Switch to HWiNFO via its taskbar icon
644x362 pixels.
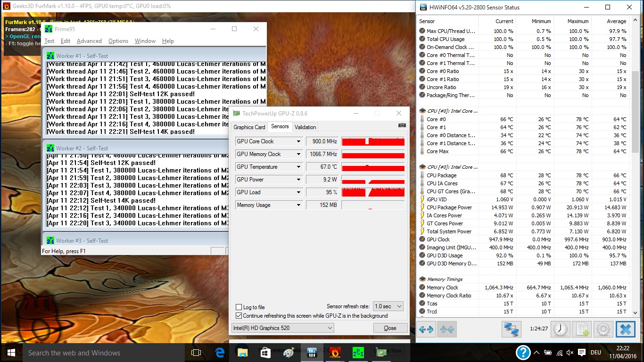pyautogui.click(x=312, y=353)
